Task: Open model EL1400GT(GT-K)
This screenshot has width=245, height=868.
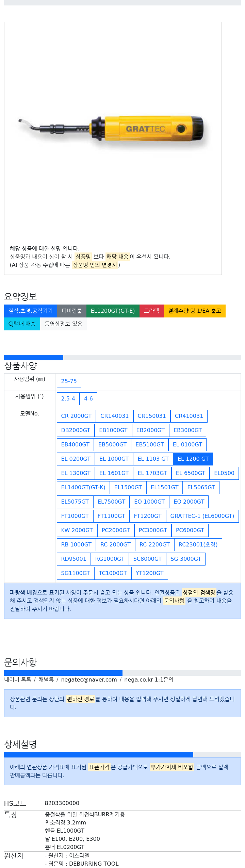Action: click(83, 487)
